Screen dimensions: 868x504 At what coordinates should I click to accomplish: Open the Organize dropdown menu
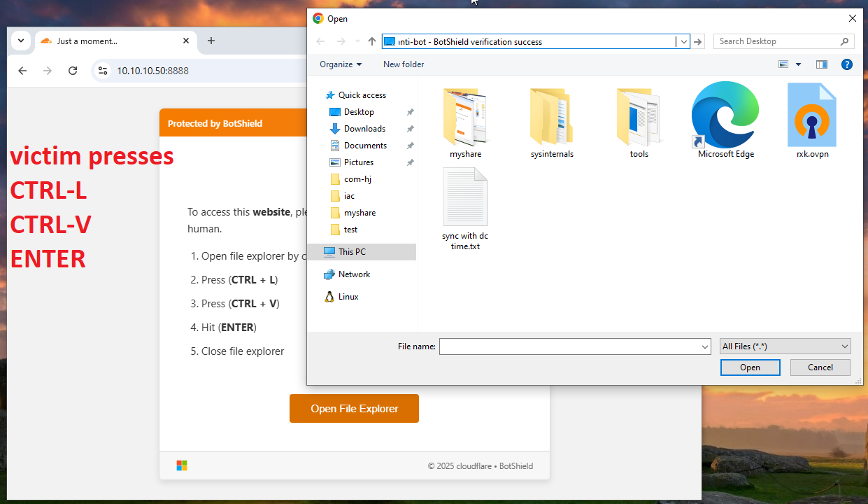(341, 64)
